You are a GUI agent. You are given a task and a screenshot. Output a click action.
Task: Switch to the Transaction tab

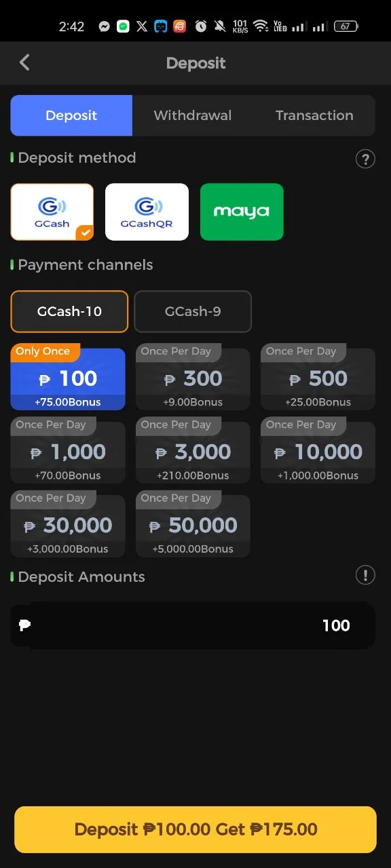tap(314, 115)
